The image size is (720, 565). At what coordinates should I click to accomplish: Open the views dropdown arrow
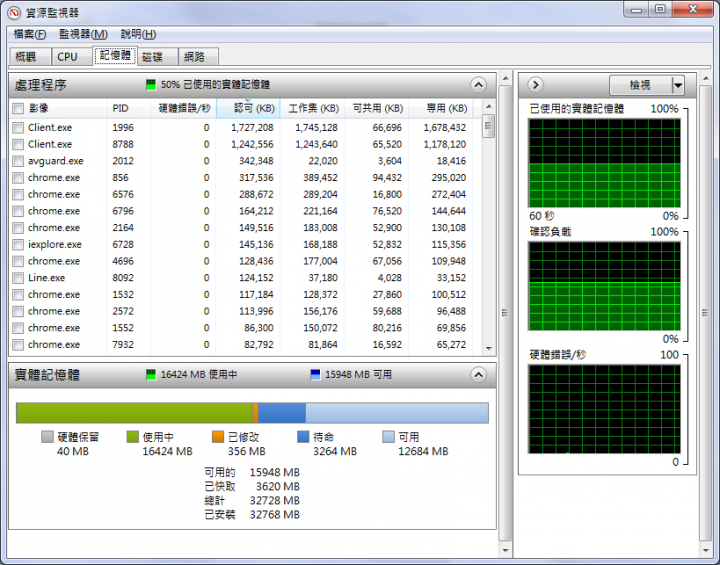pos(678,85)
